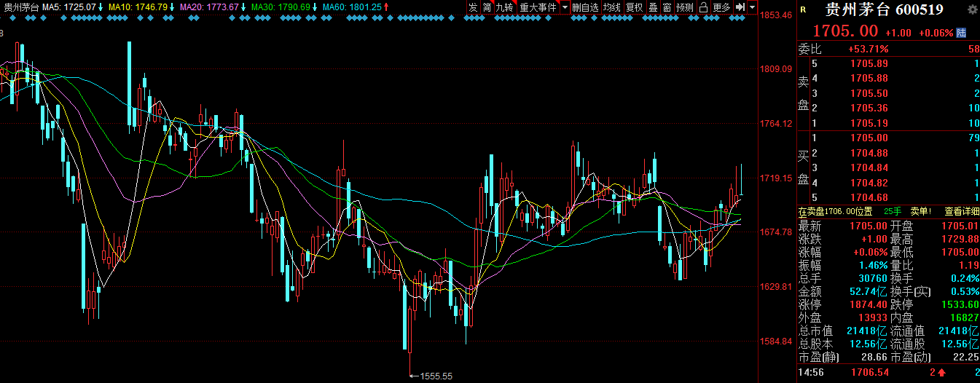This screenshot has width=980, height=383.
Task: Select buy level 2 price 1704.88
Action: pyautogui.click(x=869, y=153)
